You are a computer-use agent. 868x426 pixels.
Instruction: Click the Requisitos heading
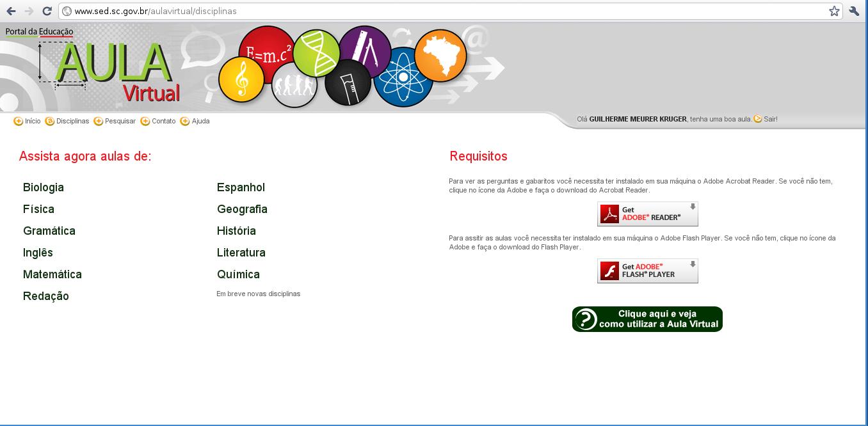click(478, 156)
